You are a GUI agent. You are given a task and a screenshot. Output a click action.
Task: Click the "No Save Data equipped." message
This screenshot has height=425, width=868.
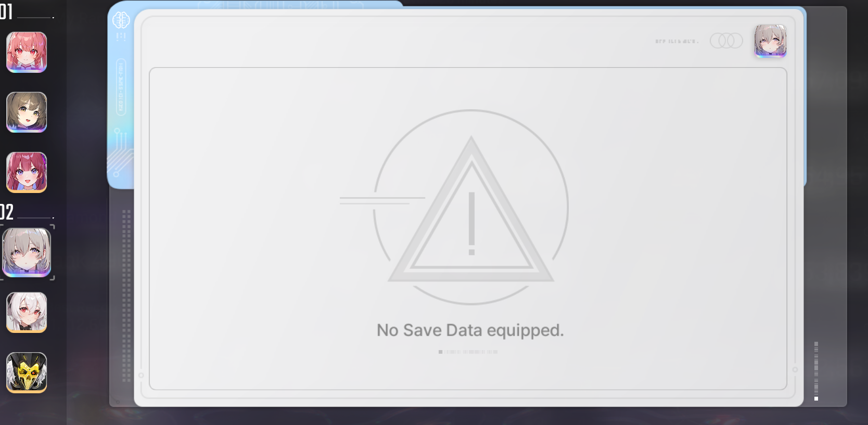(x=470, y=330)
